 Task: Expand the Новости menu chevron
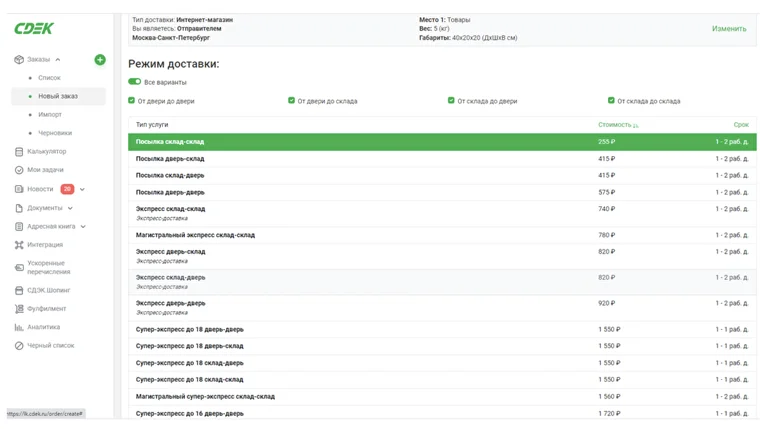[82, 189]
